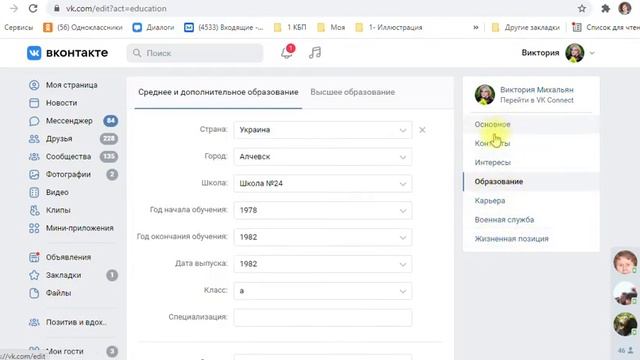This screenshot has width=640, height=360.
Task: Open Chrome profile avatar icon
Action: tap(625, 8)
